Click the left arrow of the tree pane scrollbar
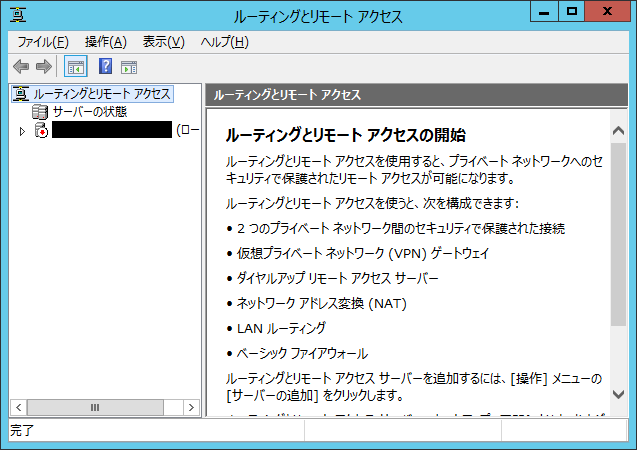The width and height of the screenshot is (637, 450). tap(17, 407)
